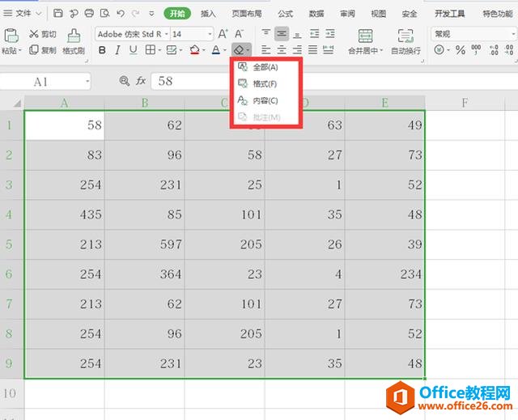Switch to the 页面布局 tab
Image resolution: width=518 pixels, height=420 pixels.
coord(247,14)
